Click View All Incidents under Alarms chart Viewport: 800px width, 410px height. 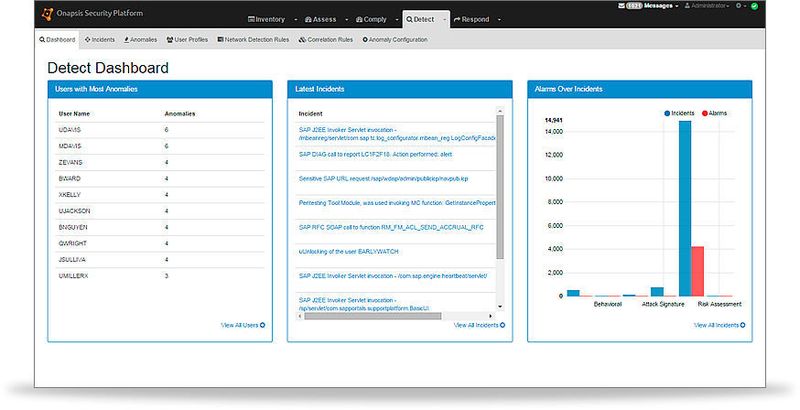click(719, 325)
